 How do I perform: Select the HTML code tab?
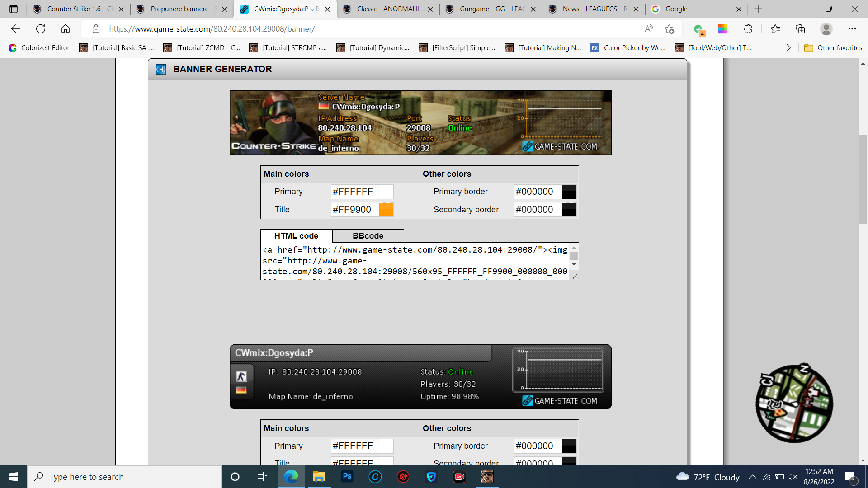[x=297, y=236]
